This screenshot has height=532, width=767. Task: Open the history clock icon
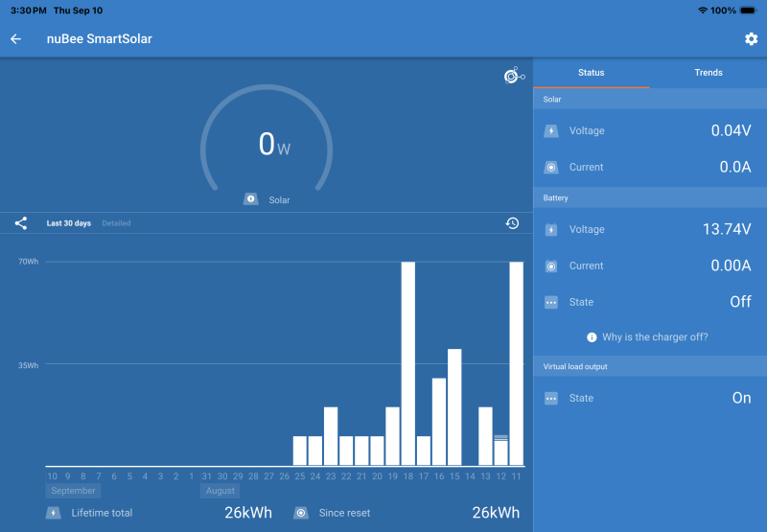coord(512,223)
